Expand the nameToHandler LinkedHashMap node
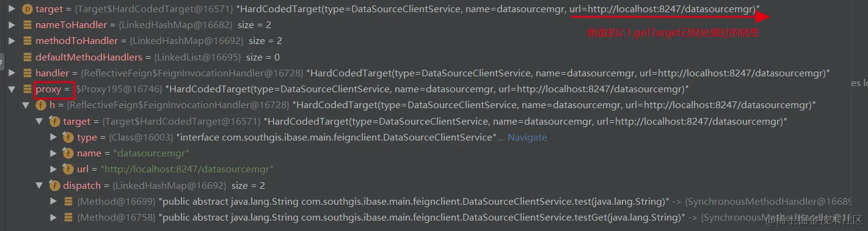This screenshot has width=868, height=231. (x=12, y=25)
